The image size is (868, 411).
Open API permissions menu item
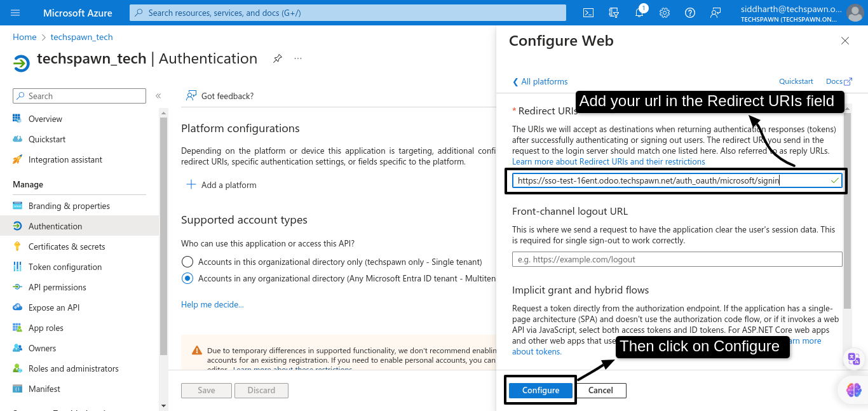click(x=57, y=287)
